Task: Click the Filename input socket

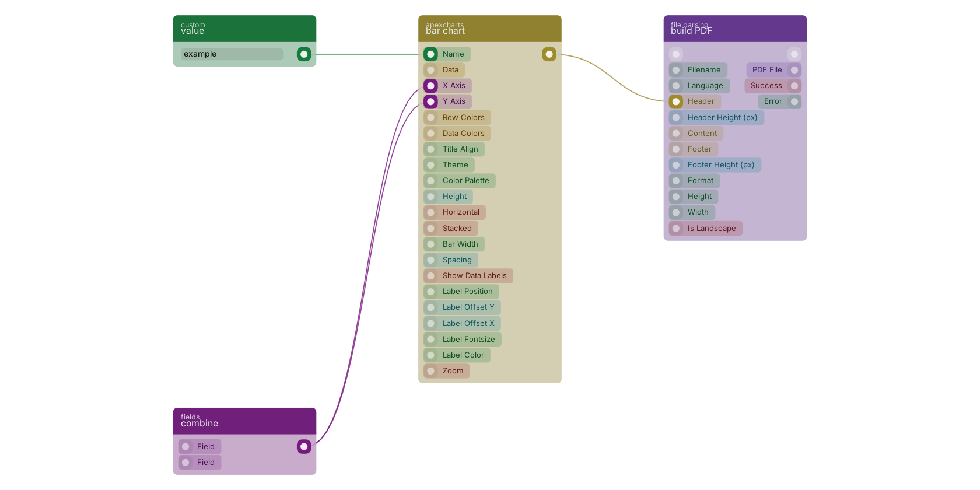Action: [676, 70]
